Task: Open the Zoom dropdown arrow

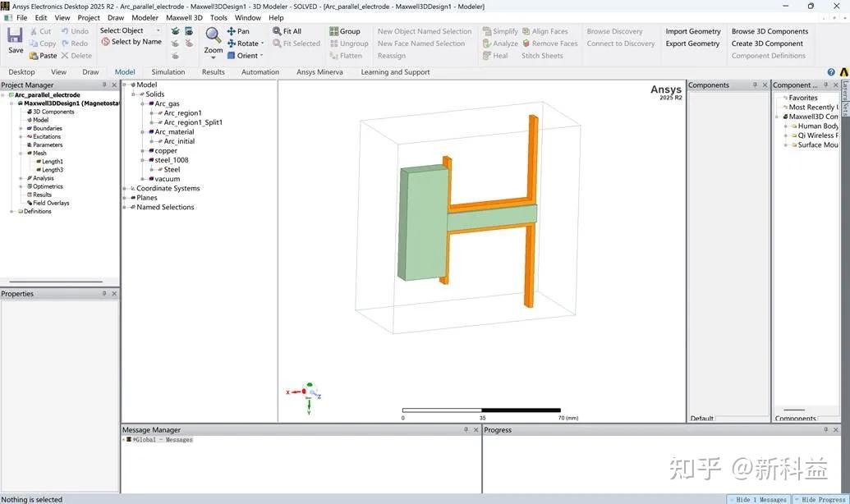Action: [x=213, y=57]
